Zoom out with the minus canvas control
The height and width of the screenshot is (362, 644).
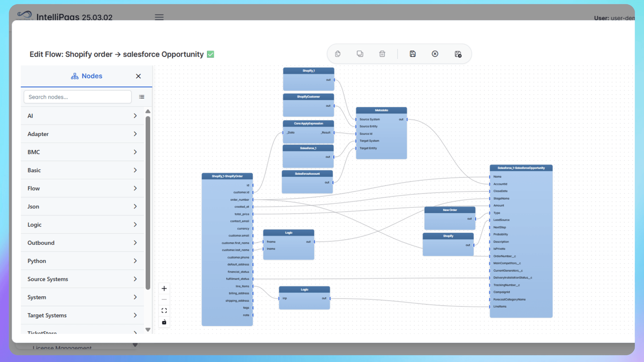click(164, 299)
